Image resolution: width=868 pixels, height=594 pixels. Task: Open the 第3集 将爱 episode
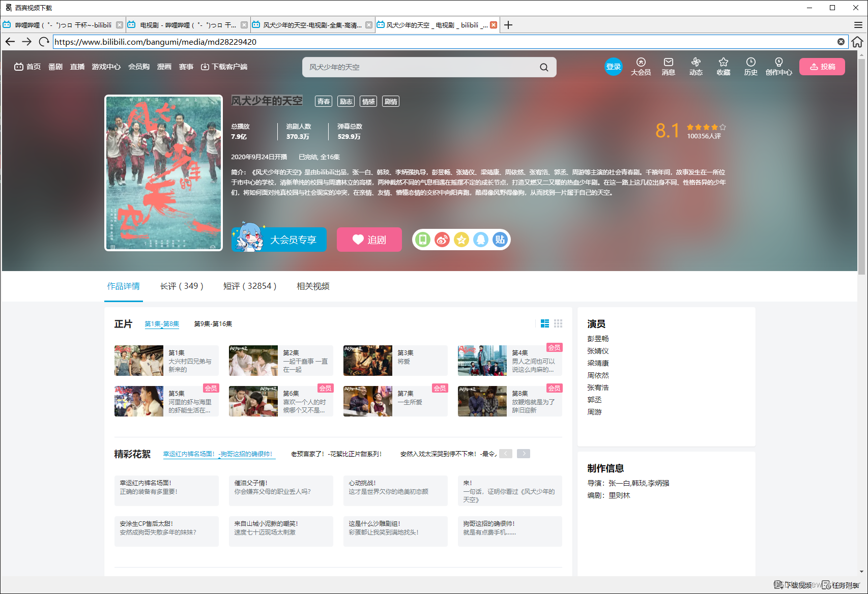[395, 361]
